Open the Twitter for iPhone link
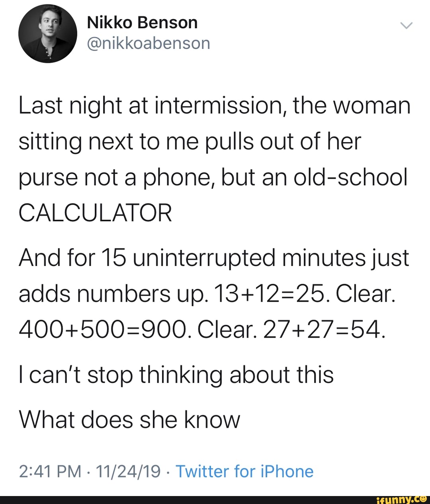 click(244, 471)
